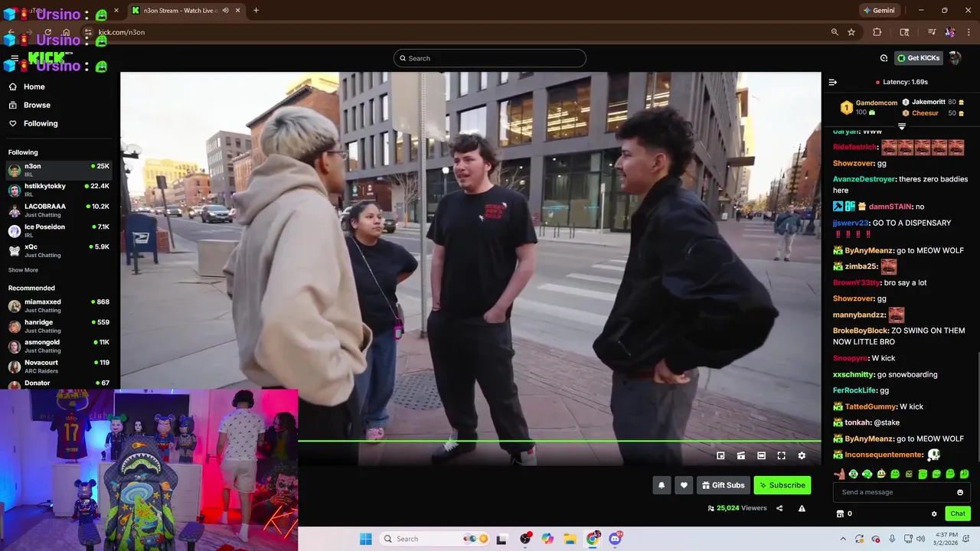Screen dimensions: 980x551
Task: Open Discord from the taskbar
Action: [616, 539]
